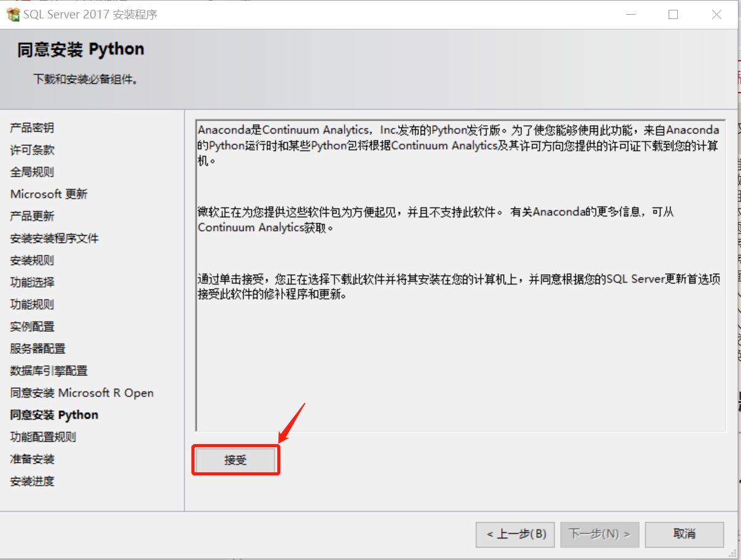741x560 pixels.
Task: Select 许可条款 step in sidebar
Action: click(x=32, y=150)
